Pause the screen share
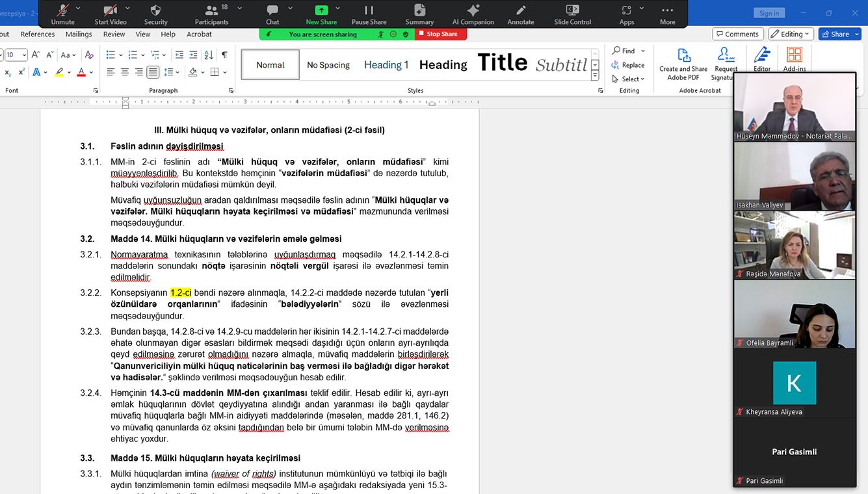The height and width of the screenshot is (494, 868). point(369,14)
